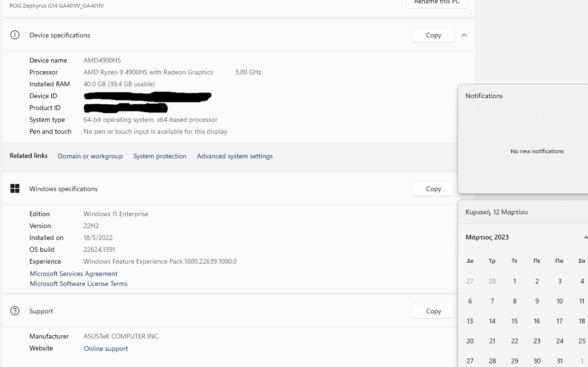Click the Μάρτιος 2023 month header

(x=487, y=237)
